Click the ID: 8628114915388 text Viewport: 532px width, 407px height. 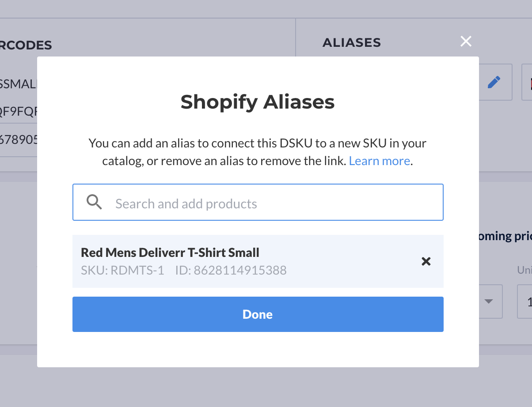click(x=231, y=270)
